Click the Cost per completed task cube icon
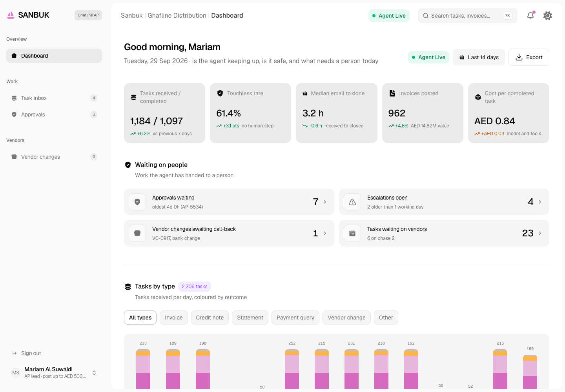The width and height of the screenshot is (565, 392). (478, 97)
